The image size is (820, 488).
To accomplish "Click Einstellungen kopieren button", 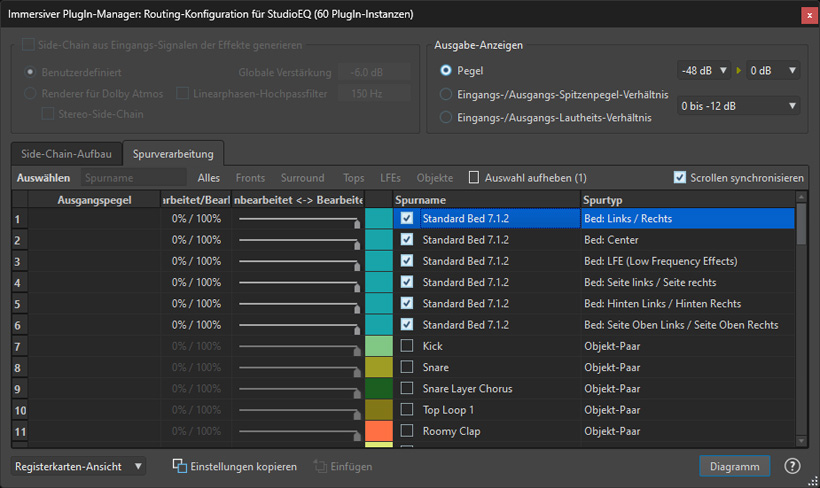I will point(235,466).
